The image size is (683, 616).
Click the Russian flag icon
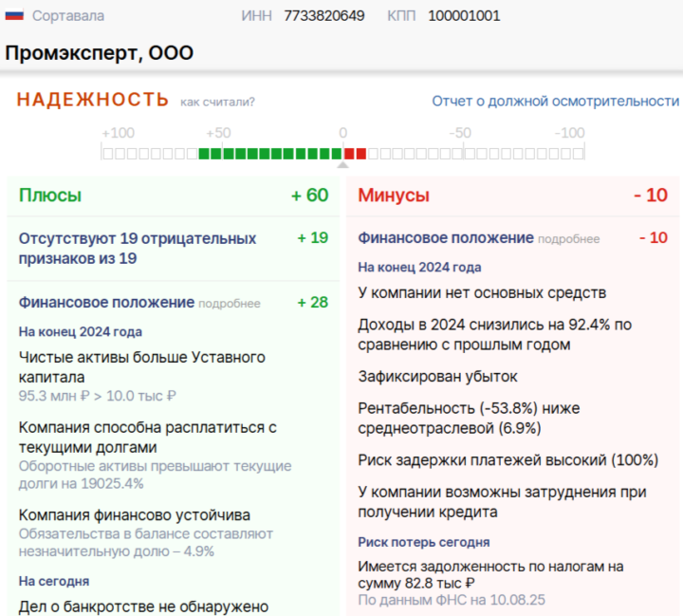[x=14, y=16]
